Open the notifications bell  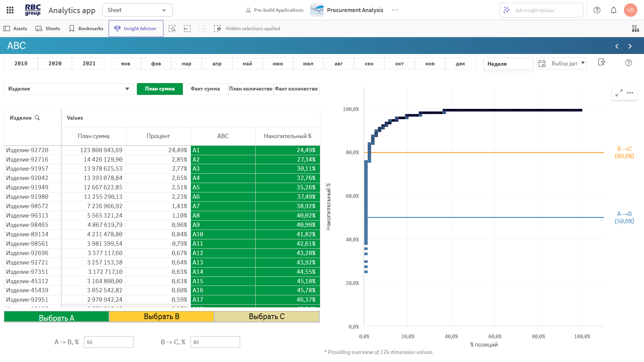pyautogui.click(x=613, y=10)
